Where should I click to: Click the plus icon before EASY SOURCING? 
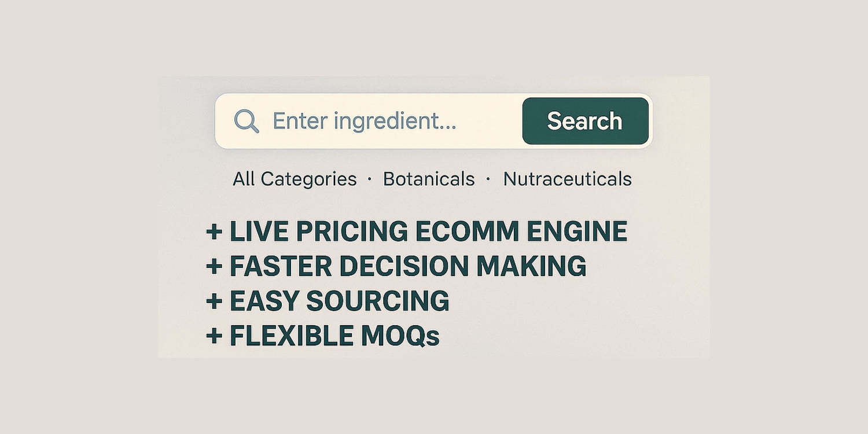(x=214, y=301)
